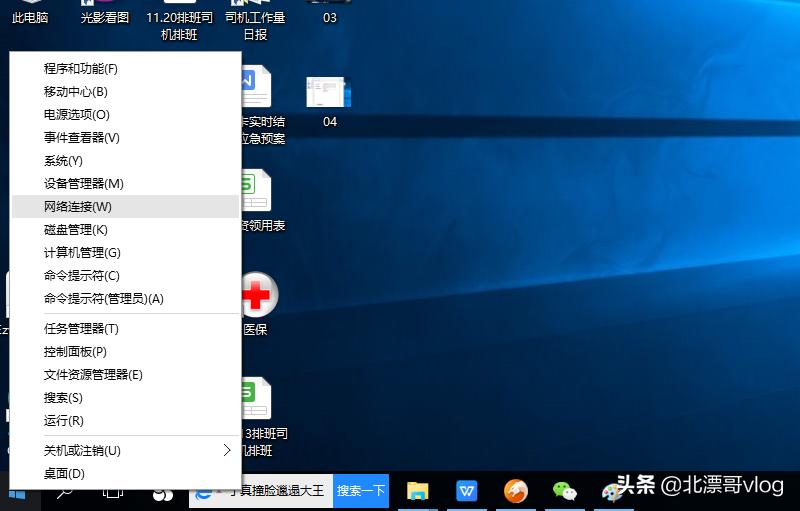Open 命令提示符(管理员)(A)

(x=125, y=298)
